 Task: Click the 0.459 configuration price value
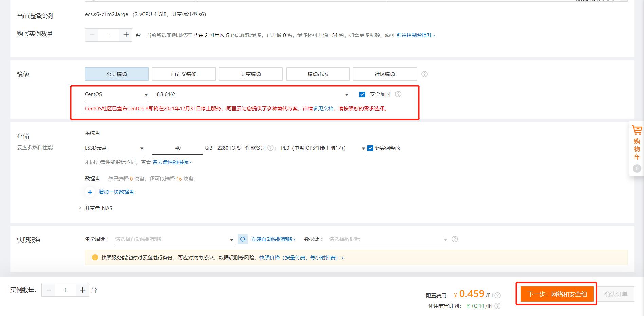(x=472, y=293)
